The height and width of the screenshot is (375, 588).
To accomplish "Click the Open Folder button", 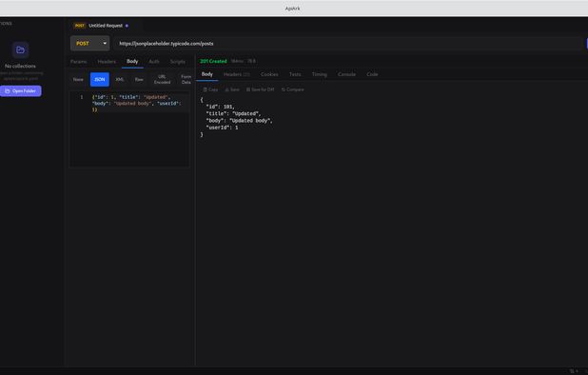I will coord(21,91).
